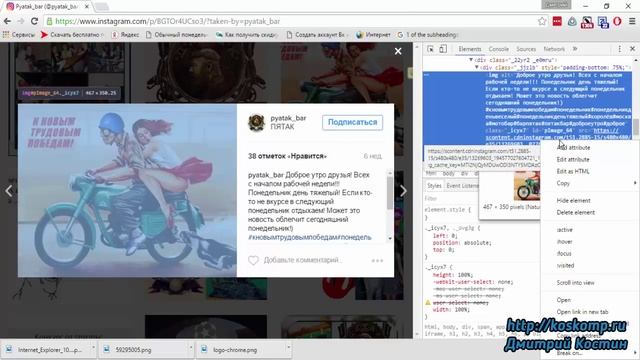Toggle DevTools device toolbar mode

tap(443, 49)
